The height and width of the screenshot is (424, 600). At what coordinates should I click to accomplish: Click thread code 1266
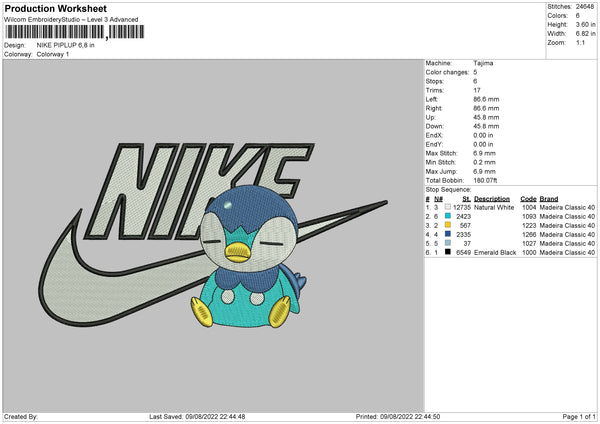pyautogui.click(x=529, y=235)
